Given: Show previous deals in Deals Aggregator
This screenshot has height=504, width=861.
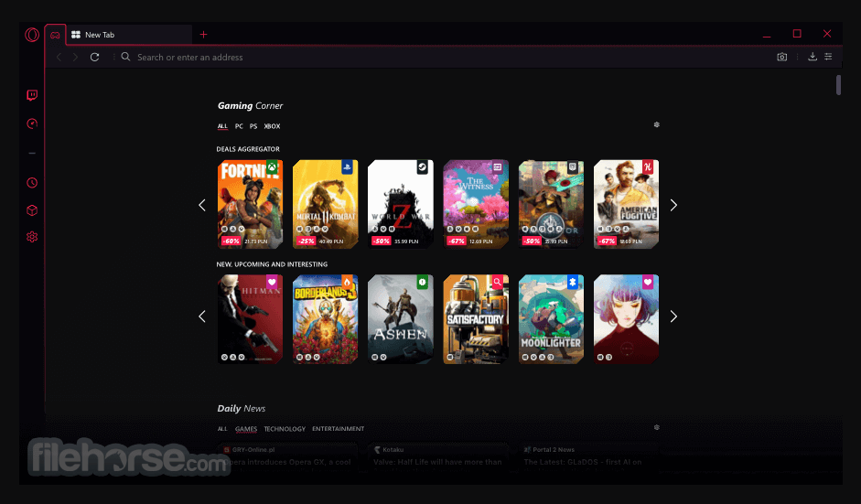Looking at the screenshot, I should coord(202,205).
